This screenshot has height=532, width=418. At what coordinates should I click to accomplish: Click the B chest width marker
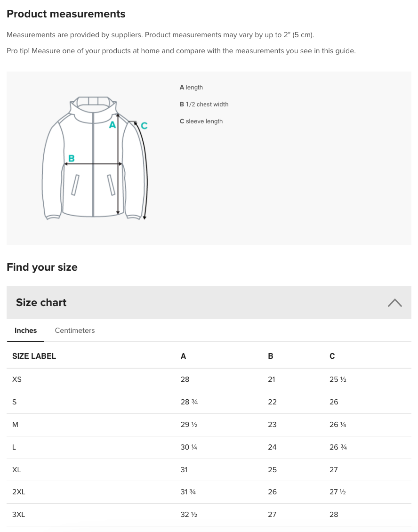click(x=71, y=158)
